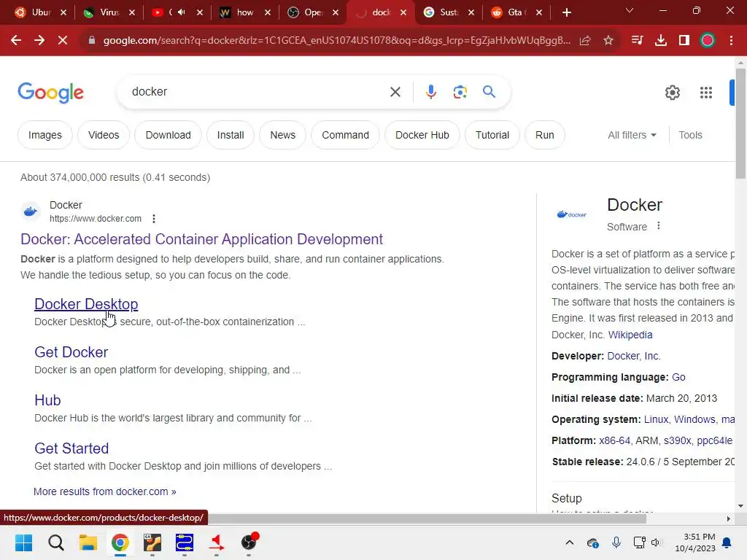
Task: Select the News filter chip
Action: pos(282,135)
